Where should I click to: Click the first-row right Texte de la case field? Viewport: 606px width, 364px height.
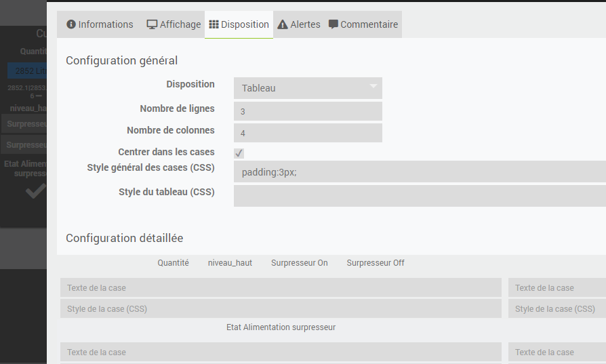(557, 287)
